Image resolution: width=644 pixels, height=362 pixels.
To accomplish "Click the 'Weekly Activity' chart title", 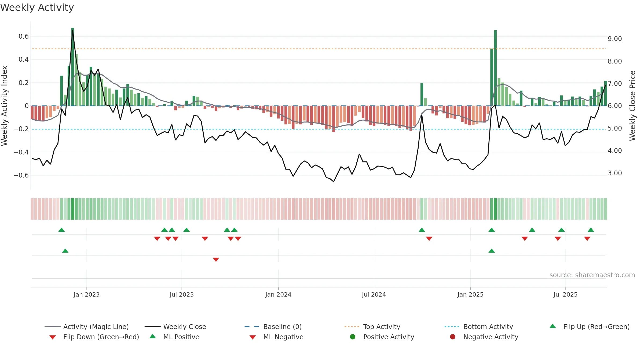I will [37, 8].
